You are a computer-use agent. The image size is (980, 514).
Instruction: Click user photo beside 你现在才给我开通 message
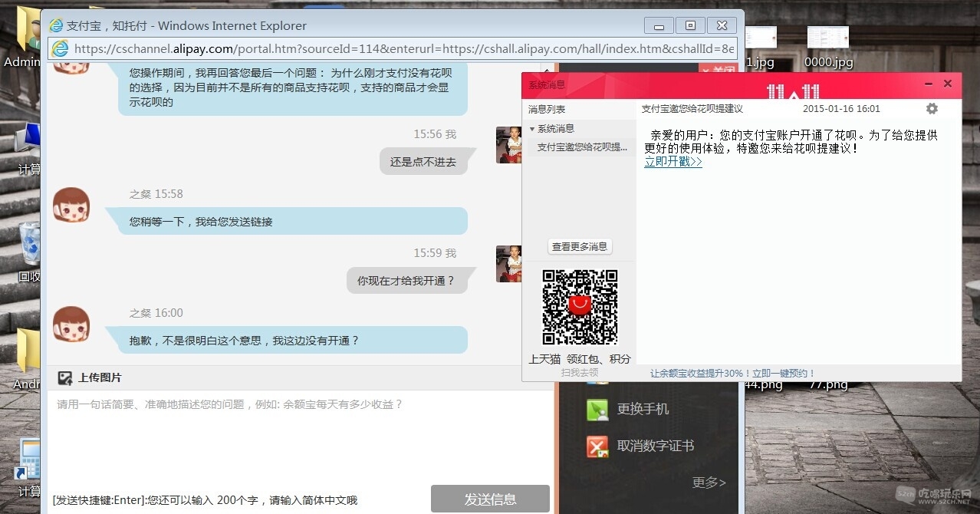click(x=508, y=264)
